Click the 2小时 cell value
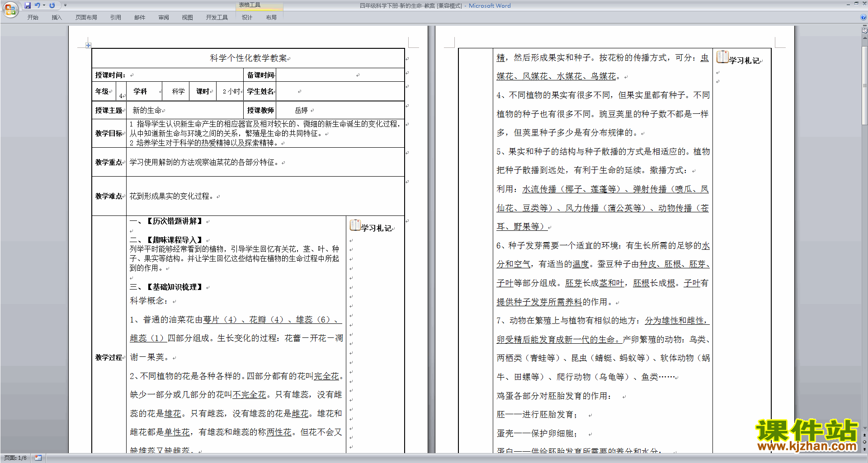Image resolution: width=868 pixels, height=463 pixels. (x=231, y=91)
